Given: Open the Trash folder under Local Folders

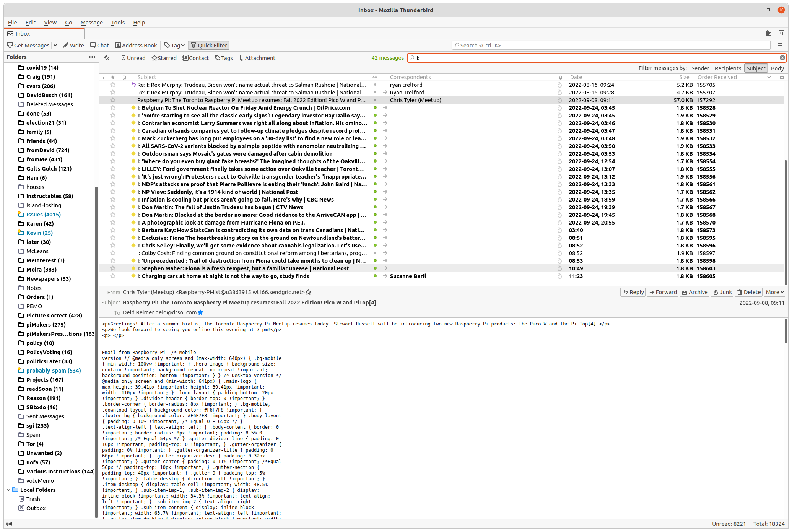Looking at the screenshot, I should click(x=33, y=499).
